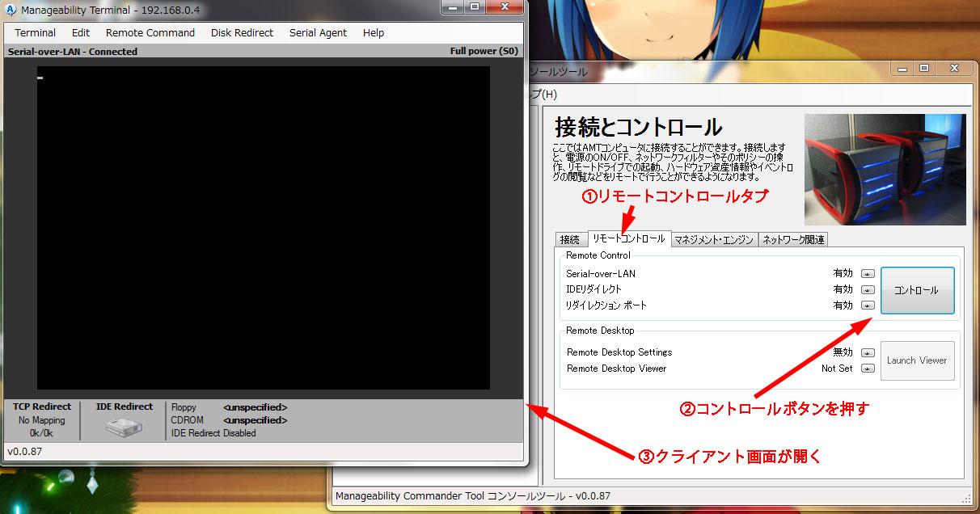
Task: Expand the Remote Desktop Viewer dropdown arrow
Action: coord(868,369)
